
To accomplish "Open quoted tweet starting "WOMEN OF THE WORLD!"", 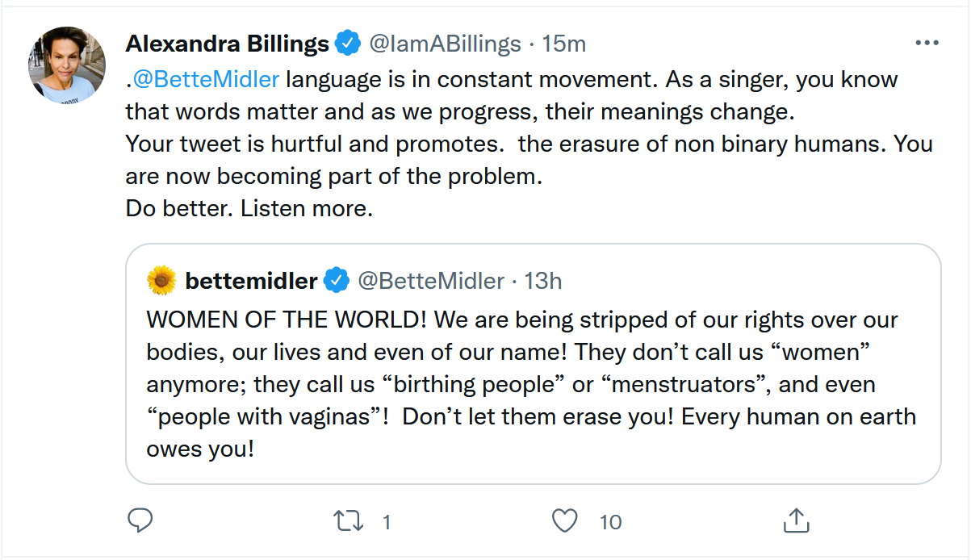I will [x=533, y=383].
